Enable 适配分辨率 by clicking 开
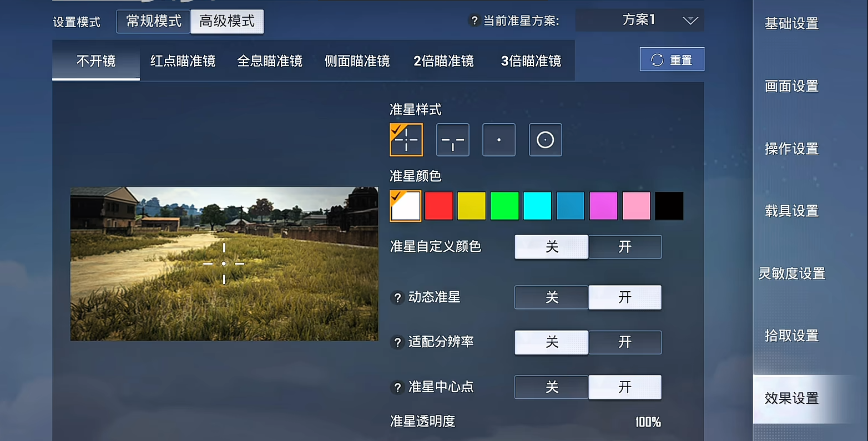868x441 pixels. point(625,342)
